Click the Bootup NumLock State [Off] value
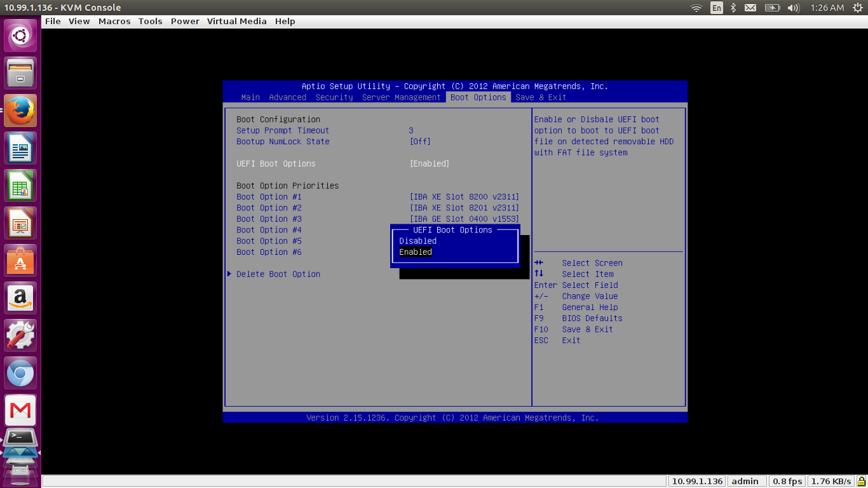 coord(420,142)
